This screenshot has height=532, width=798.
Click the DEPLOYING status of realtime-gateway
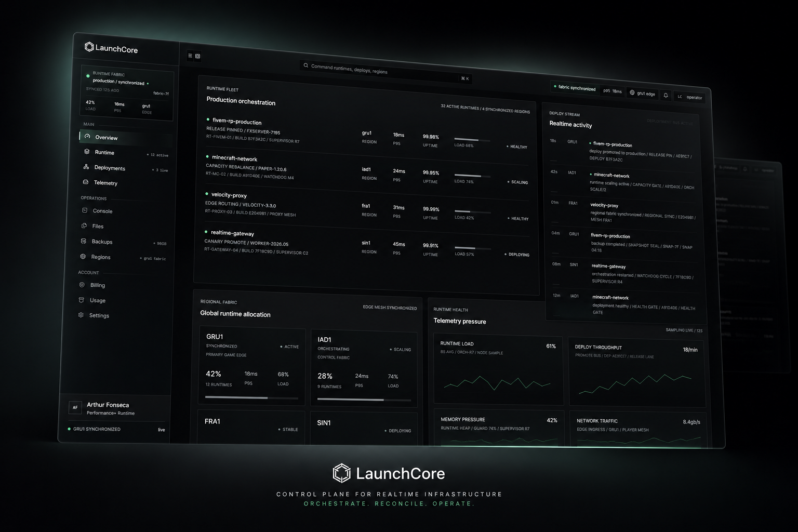(517, 255)
